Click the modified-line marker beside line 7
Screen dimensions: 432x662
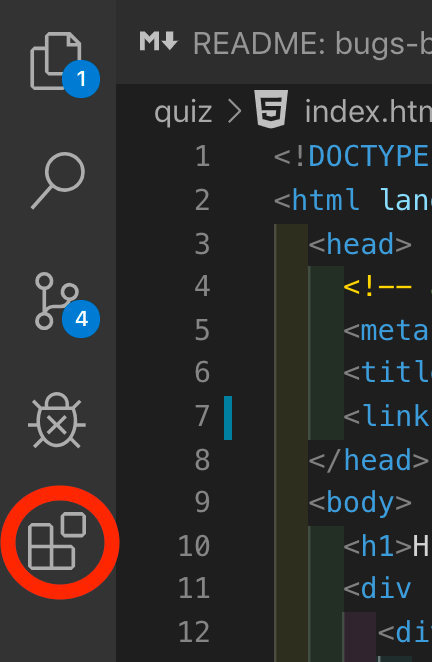click(228, 418)
